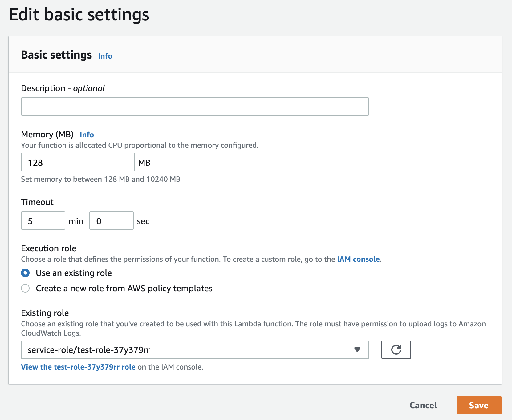Expand the service-role/test-role-37y379rr selector
This screenshot has height=420, width=512.
pos(194,350)
